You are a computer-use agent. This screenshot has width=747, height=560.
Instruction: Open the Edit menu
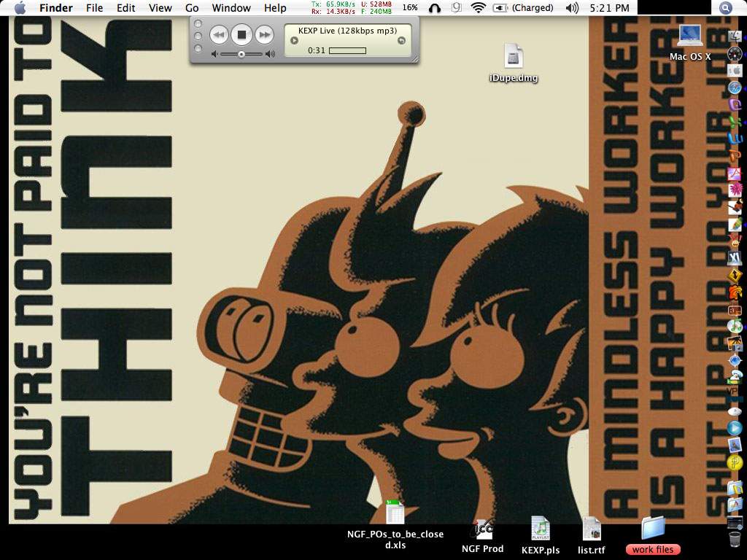point(125,8)
